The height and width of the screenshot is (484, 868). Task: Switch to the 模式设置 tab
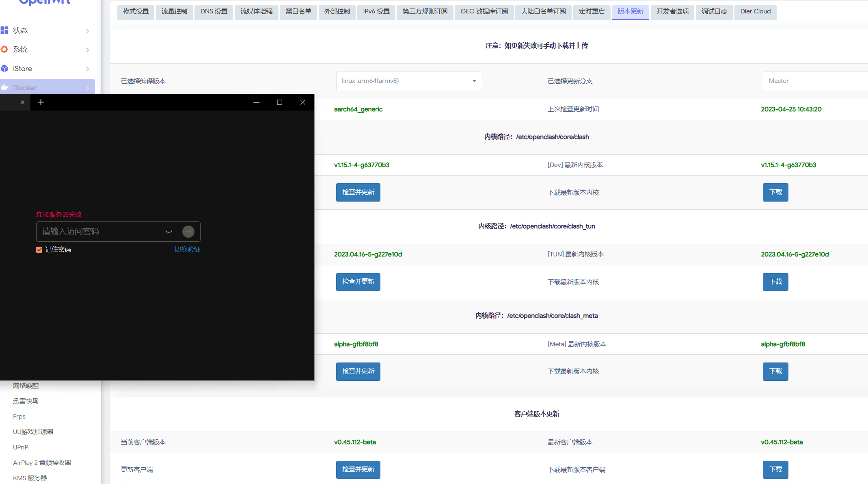pyautogui.click(x=136, y=11)
